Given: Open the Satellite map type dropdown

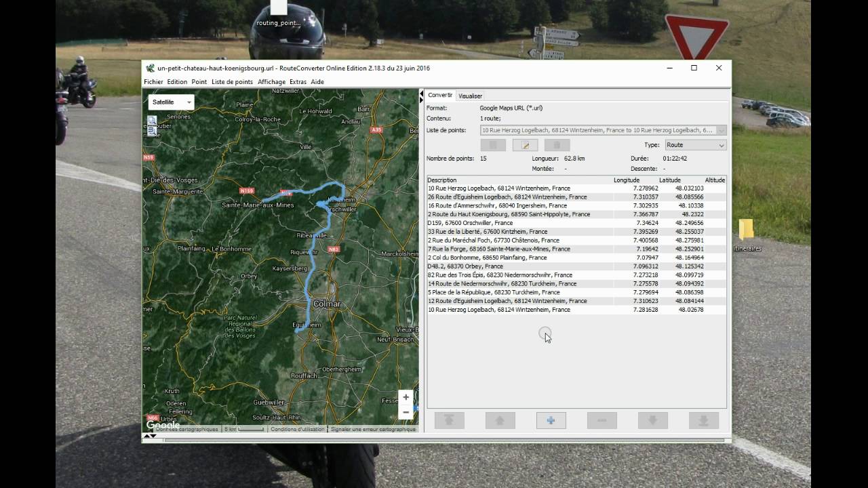Looking at the screenshot, I should coord(172,102).
